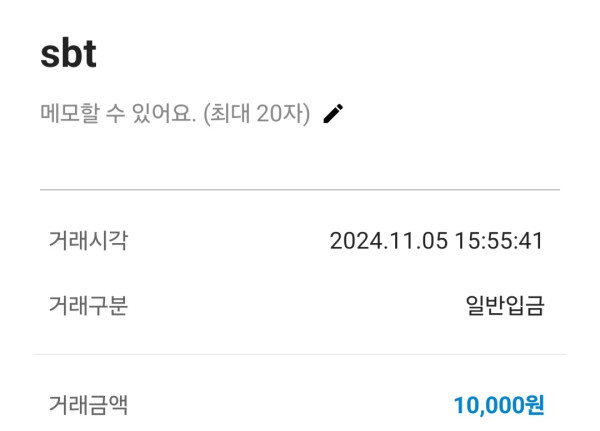Click empty space between 거래금액 and the amount
This screenshot has width=600, height=431.
tap(290, 405)
